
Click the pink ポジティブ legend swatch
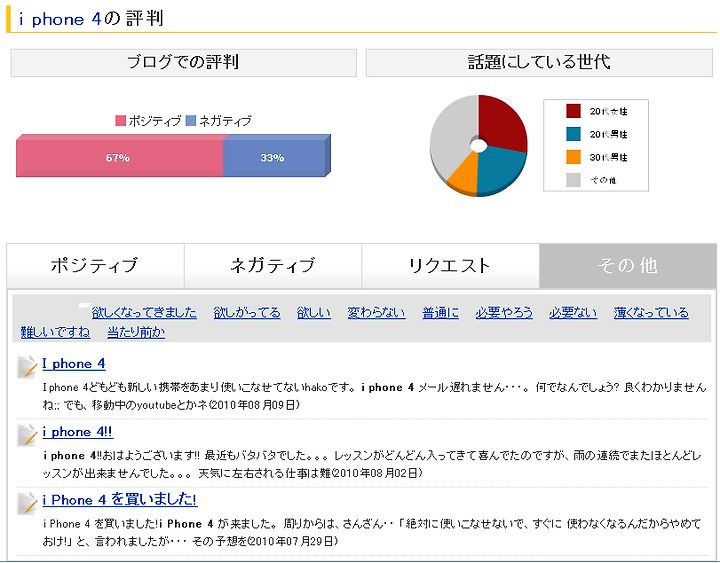tap(120, 121)
